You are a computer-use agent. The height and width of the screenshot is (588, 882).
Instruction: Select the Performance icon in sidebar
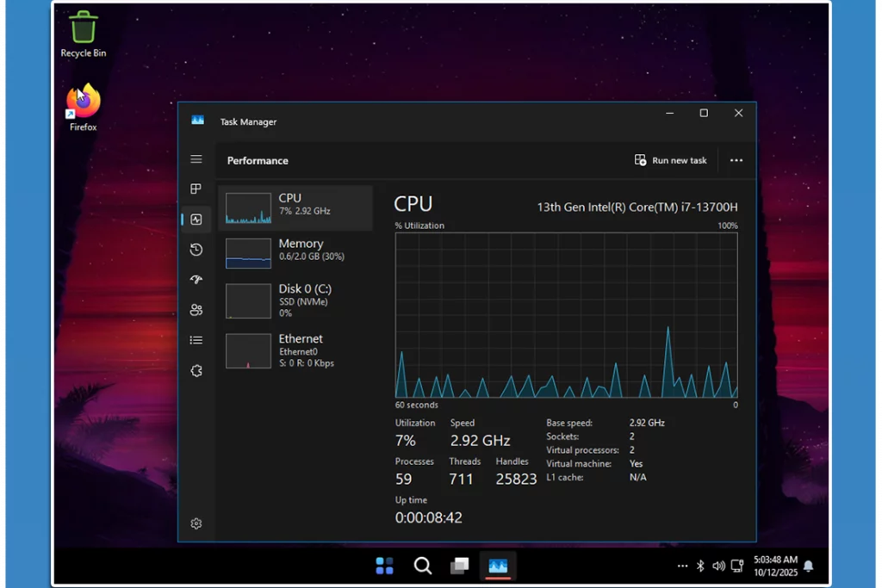(x=196, y=220)
